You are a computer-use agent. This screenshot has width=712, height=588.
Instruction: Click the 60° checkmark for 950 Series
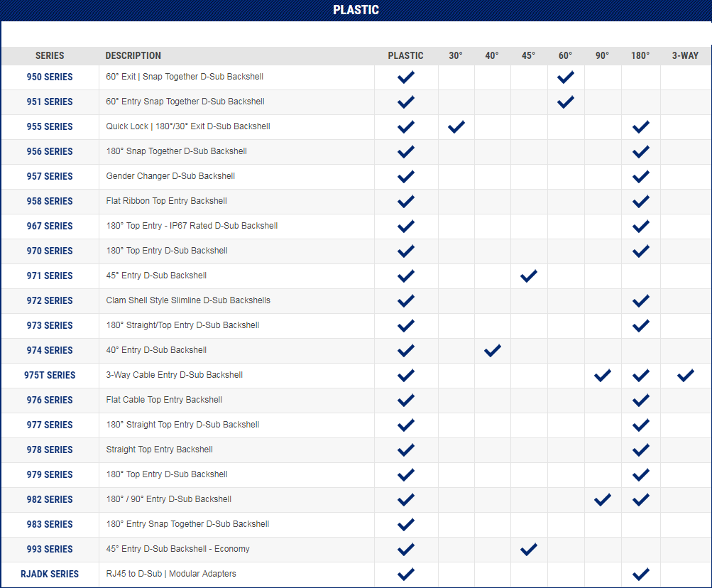(x=565, y=77)
